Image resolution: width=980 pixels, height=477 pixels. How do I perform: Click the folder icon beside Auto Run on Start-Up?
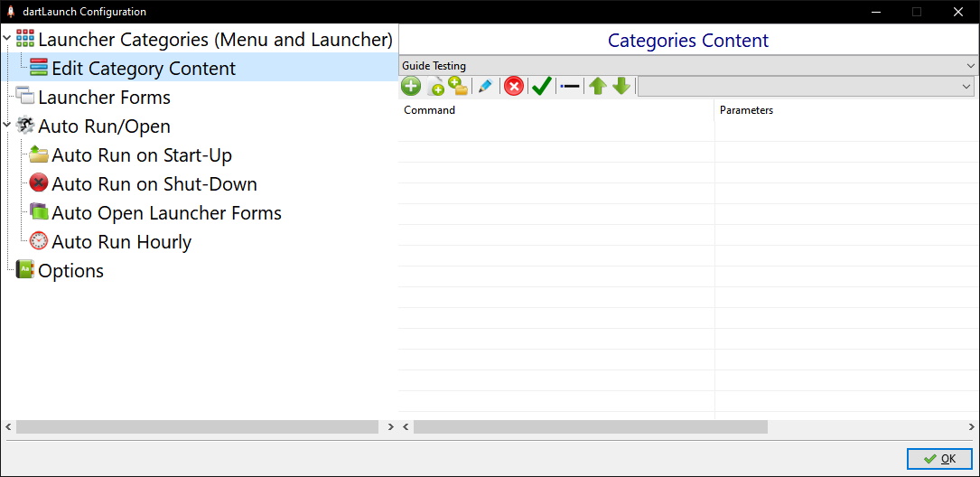coord(39,154)
